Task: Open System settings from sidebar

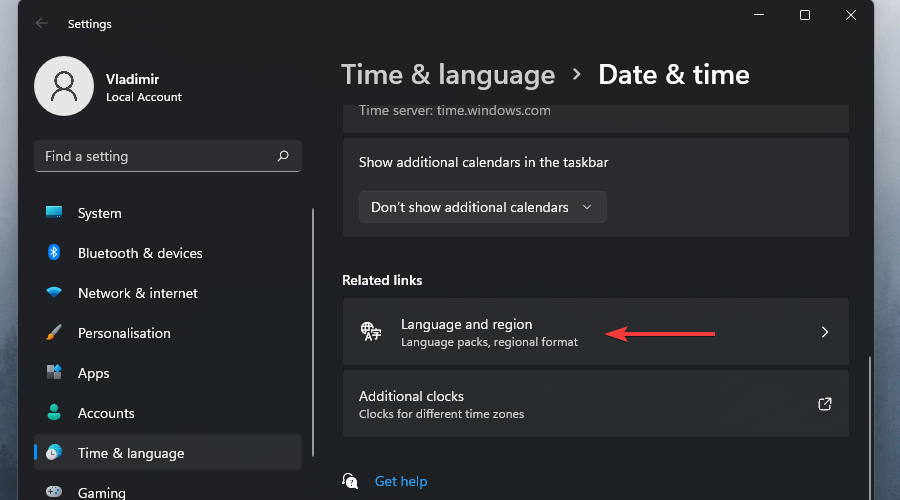Action: [x=100, y=213]
